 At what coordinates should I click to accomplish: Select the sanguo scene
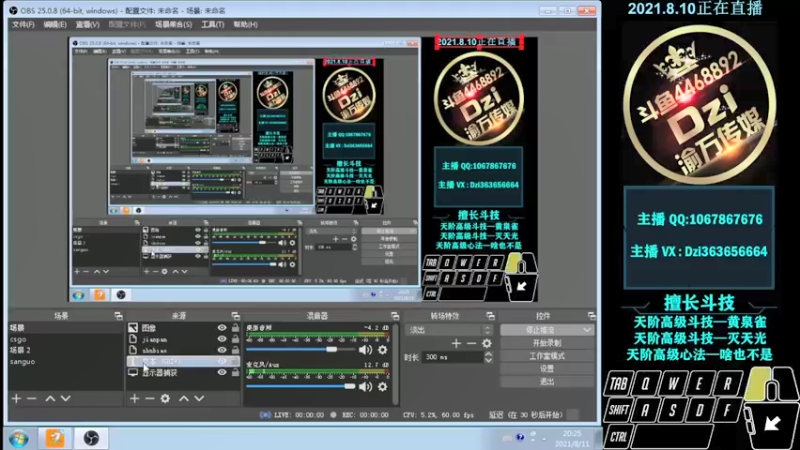coord(22,362)
